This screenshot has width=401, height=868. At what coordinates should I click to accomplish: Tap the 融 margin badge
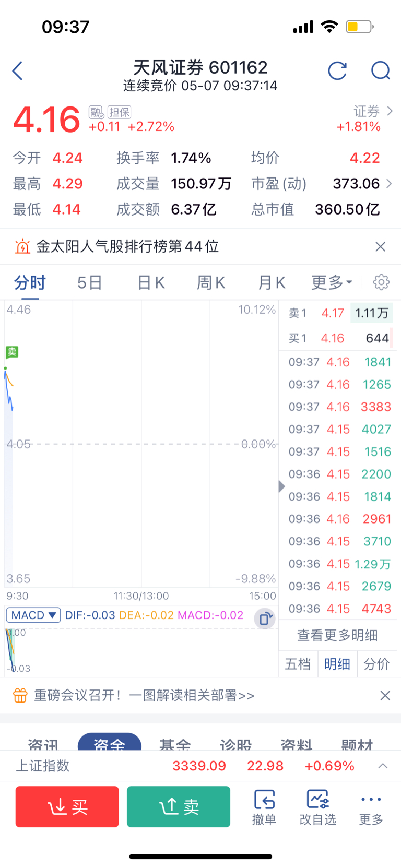pyautogui.click(x=97, y=112)
